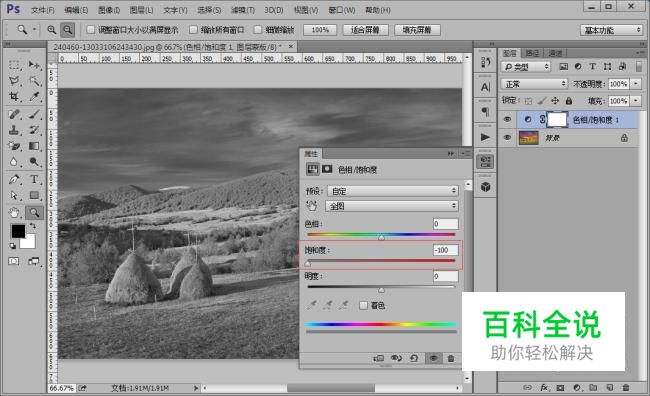Click the Eyedropper tool

(x=34, y=97)
